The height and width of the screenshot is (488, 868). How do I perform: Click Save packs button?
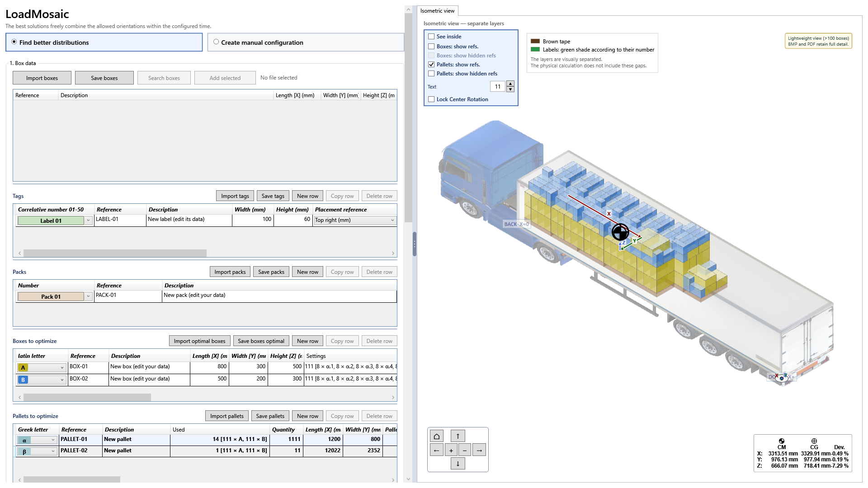pyautogui.click(x=271, y=272)
